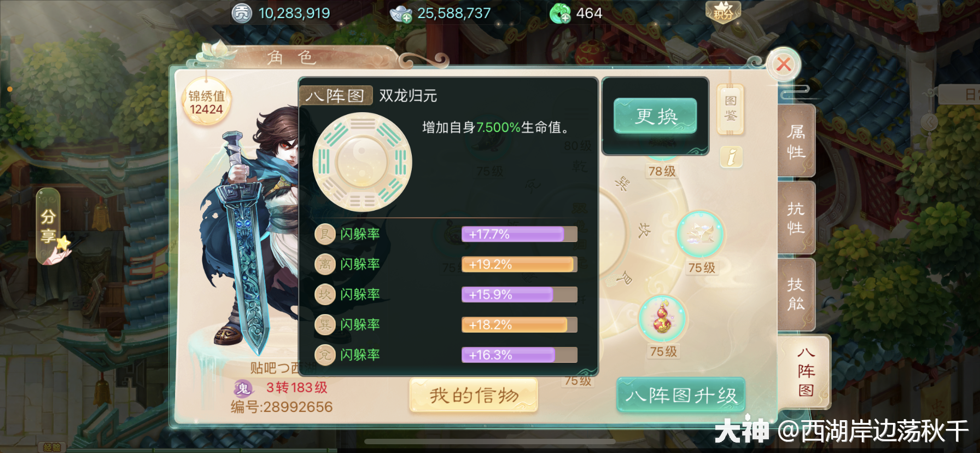Open the 图鉴 scroll icon
980x453 pixels.
[x=730, y=109]
